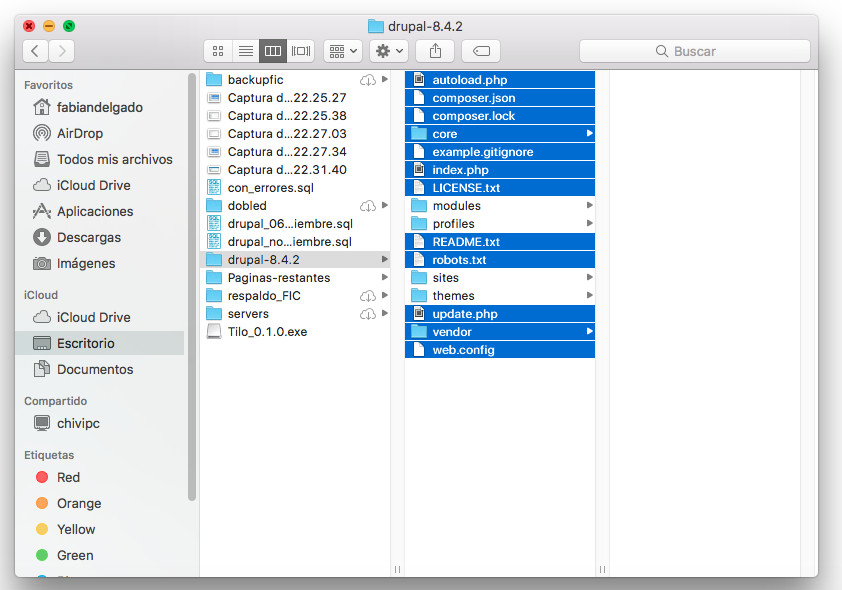
Task: Expand the modules folder arrow
Action: click(589, 206)
